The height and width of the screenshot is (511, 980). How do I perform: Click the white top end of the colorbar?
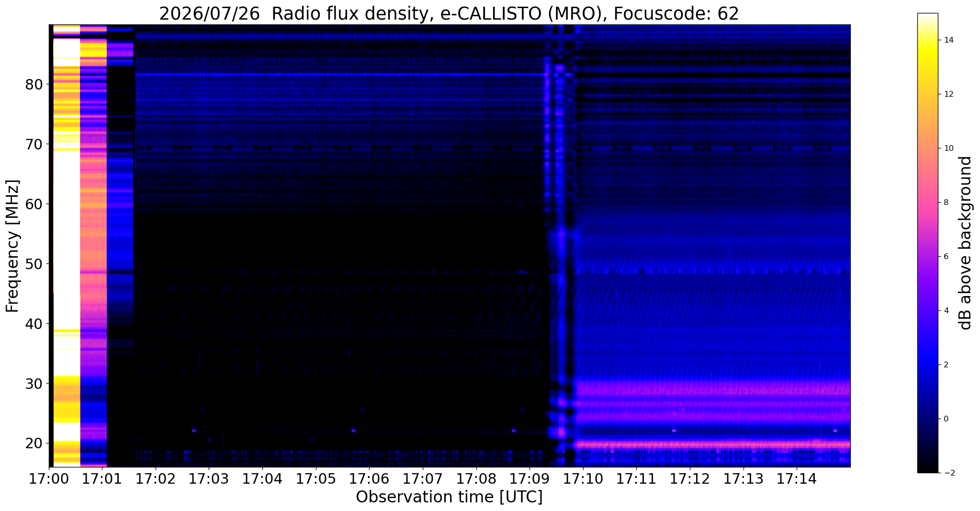click(927, 17)
